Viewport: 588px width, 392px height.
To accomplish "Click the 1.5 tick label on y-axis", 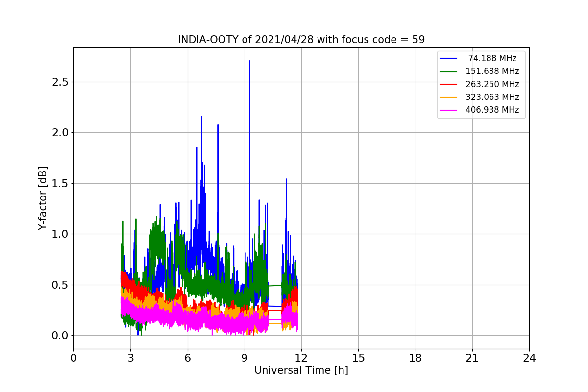I will [60, 183].
